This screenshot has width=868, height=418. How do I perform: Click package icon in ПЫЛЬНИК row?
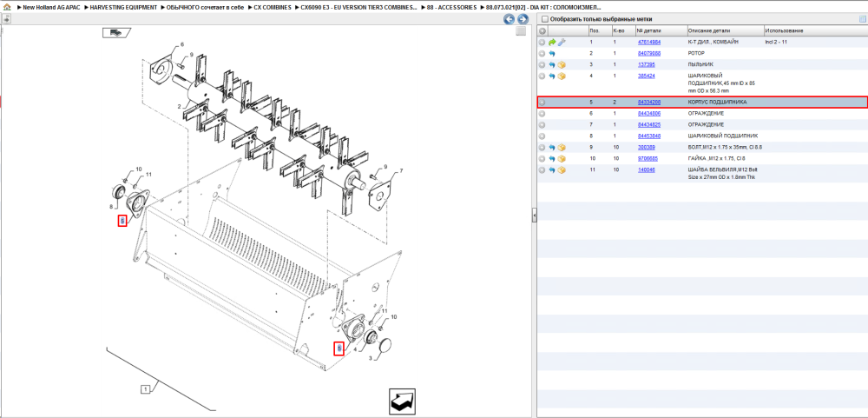[562, 65]
